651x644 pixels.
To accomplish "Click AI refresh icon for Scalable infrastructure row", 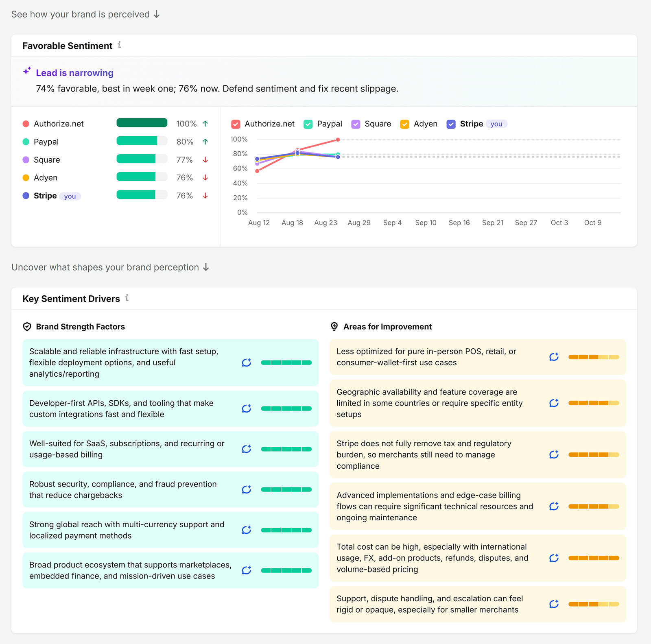I will point(247,362).
